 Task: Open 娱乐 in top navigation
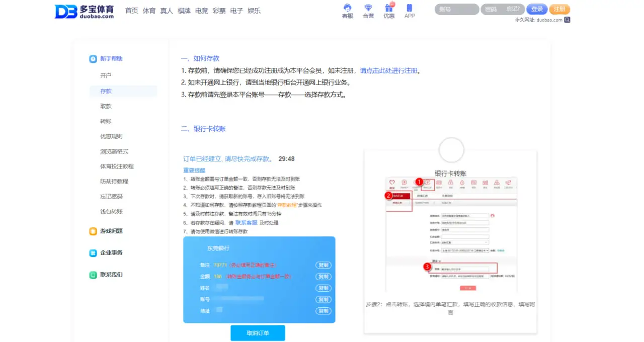point(254,11)
